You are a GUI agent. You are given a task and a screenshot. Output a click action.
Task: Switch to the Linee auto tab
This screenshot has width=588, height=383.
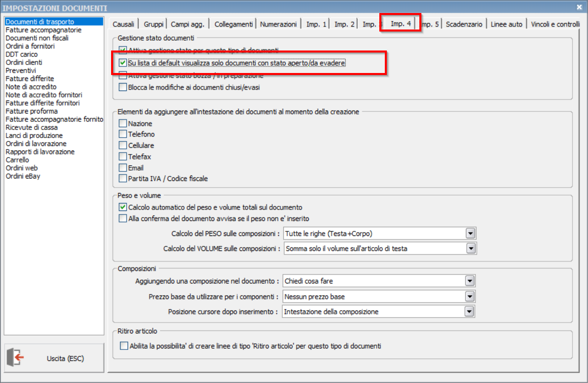coord(506,24)
